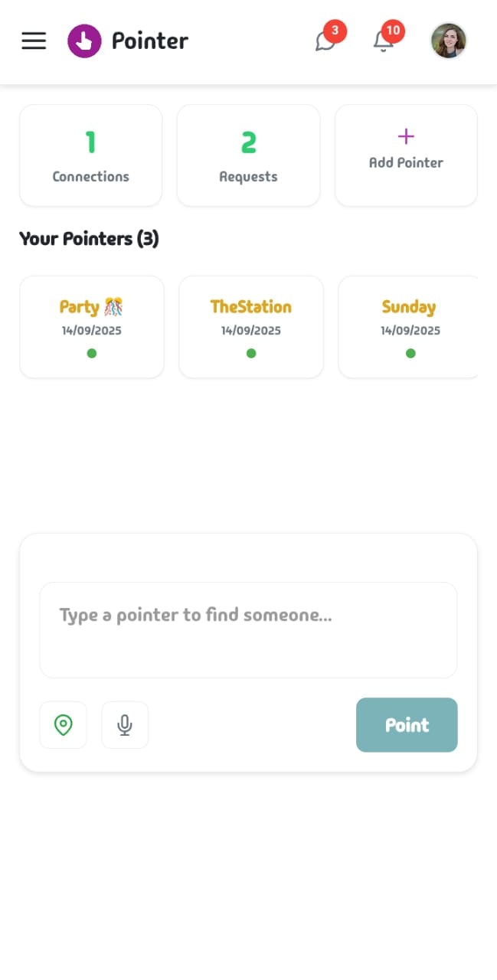Open the Requests card
Viewport: 497px width, 980px height.
tap(248, 155)
